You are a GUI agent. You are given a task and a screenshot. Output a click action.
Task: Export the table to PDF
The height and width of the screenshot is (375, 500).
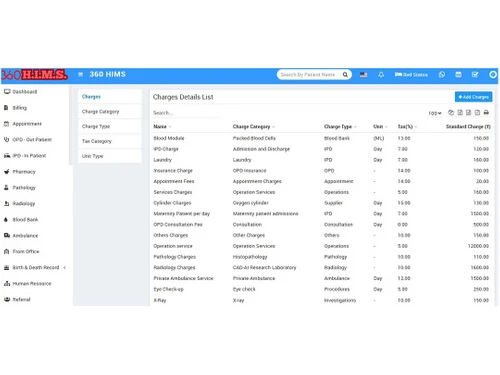click(477, 113)
